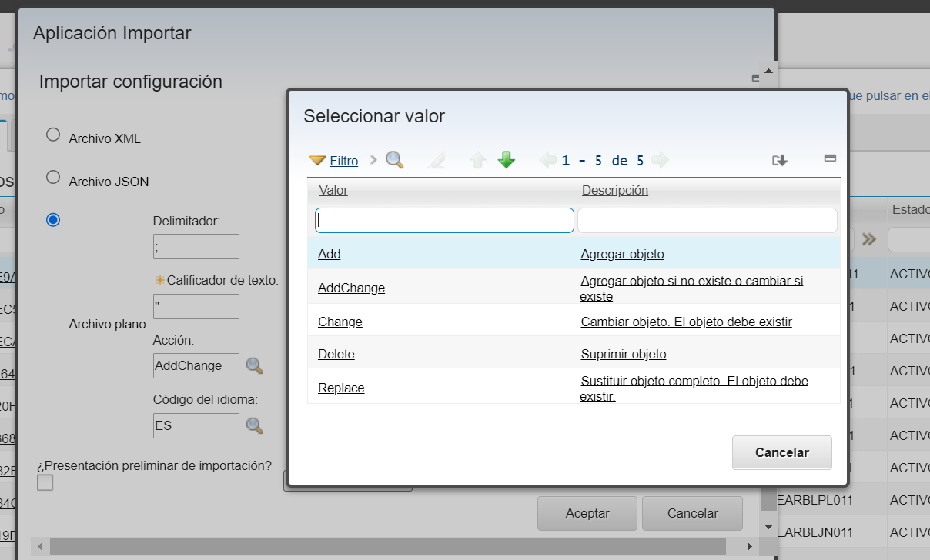Viewport: 930px width, 560px height.
Task: Click the download table icon
Action: (780, 160)
